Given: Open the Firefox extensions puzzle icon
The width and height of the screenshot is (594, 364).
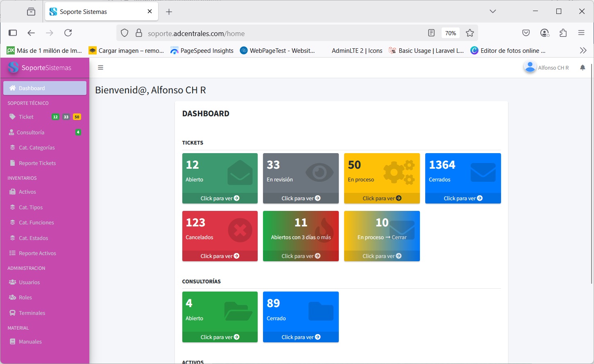Looking at the screenshot, I should (563, 33).
